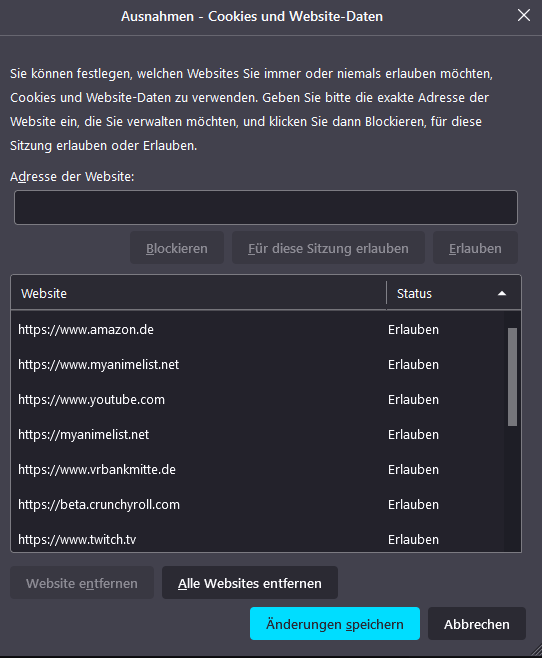Toggle sort order using the Status arrow icon

coord(502,294)
